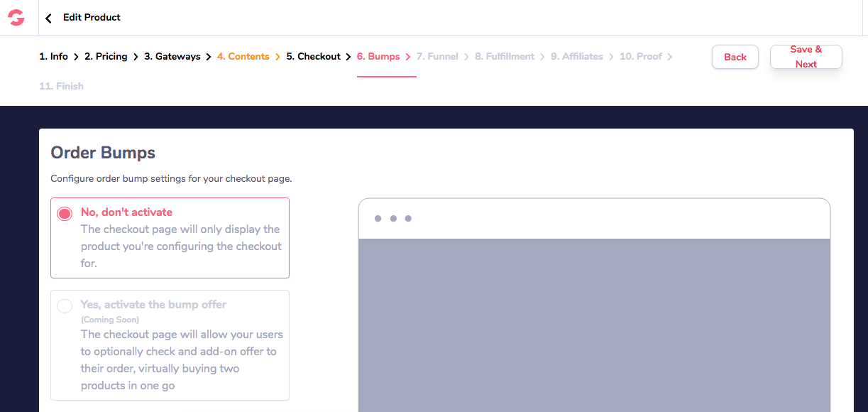Select the "Yes, activate the bump offer" radio
868x412 pixels.
coord(65,306)
